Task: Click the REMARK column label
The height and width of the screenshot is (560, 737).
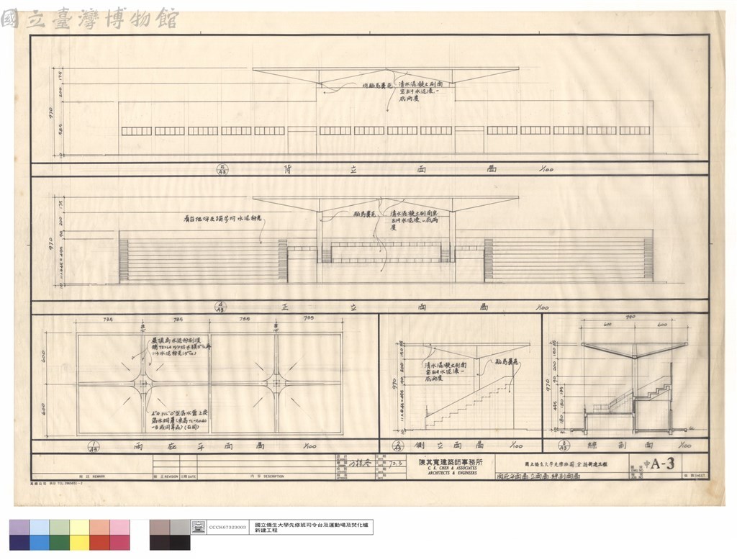Action: (98, 477)
